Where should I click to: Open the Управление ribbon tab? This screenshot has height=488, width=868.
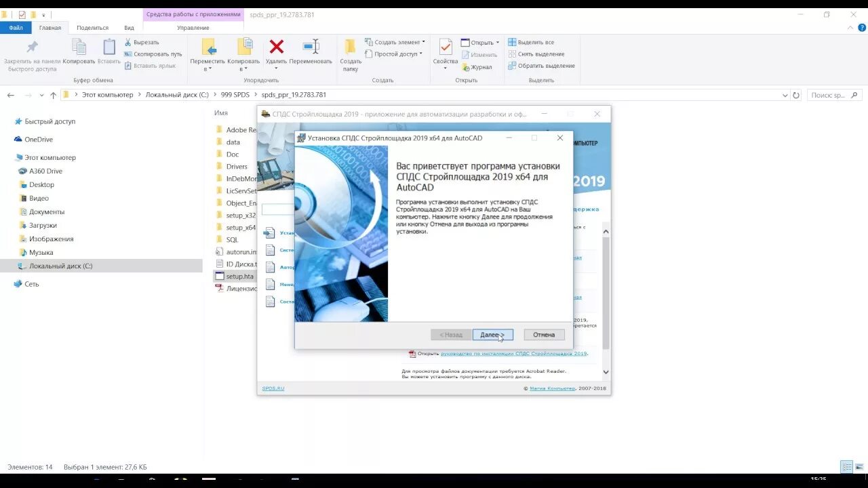(193, 28)
